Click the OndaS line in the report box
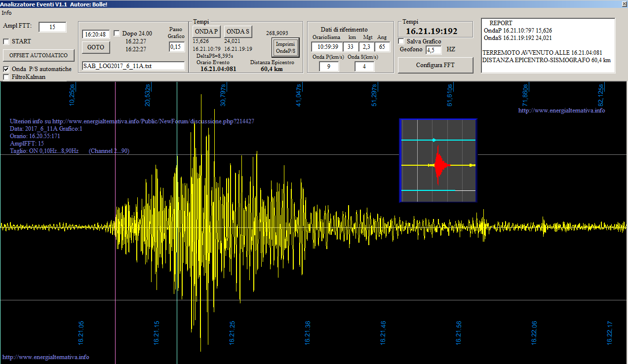 [518, 38]
